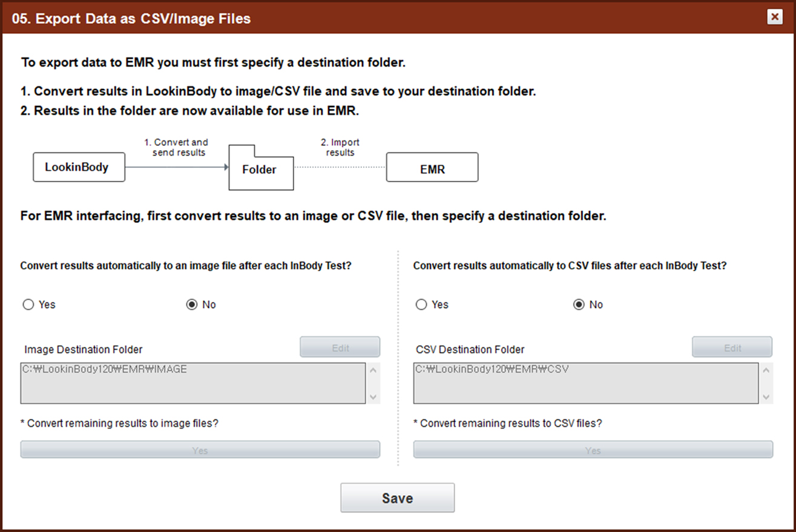The height and width of the screenshot is (532, 796).
Task: Click down arrow in image folder scrollbar
Action: (x=373, y=397)
